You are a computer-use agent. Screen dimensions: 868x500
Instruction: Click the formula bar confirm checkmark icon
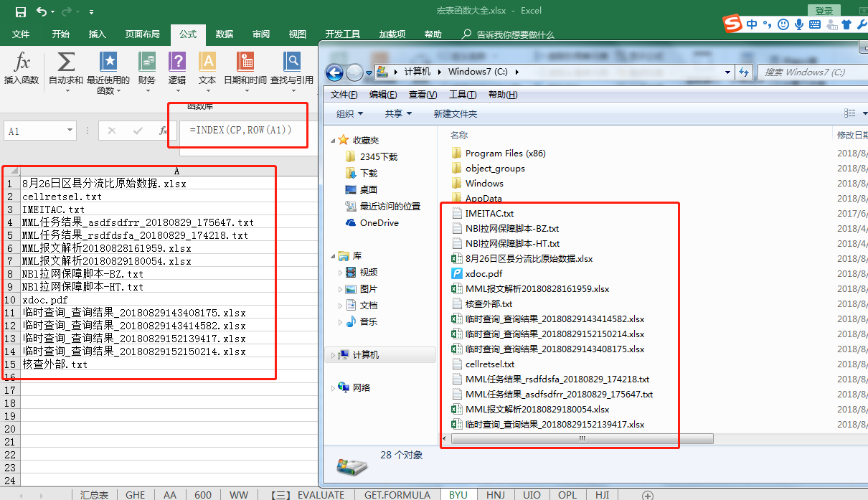[x=138, y=131]
